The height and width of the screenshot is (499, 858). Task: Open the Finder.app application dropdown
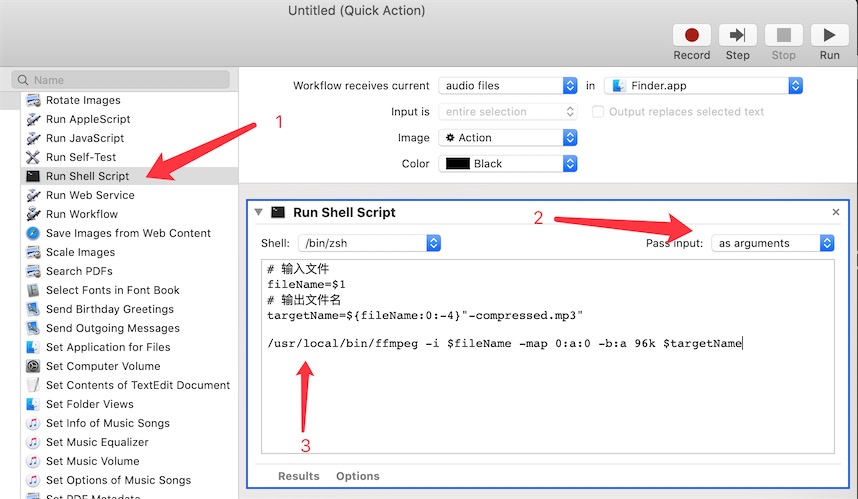tap(704, 86)
